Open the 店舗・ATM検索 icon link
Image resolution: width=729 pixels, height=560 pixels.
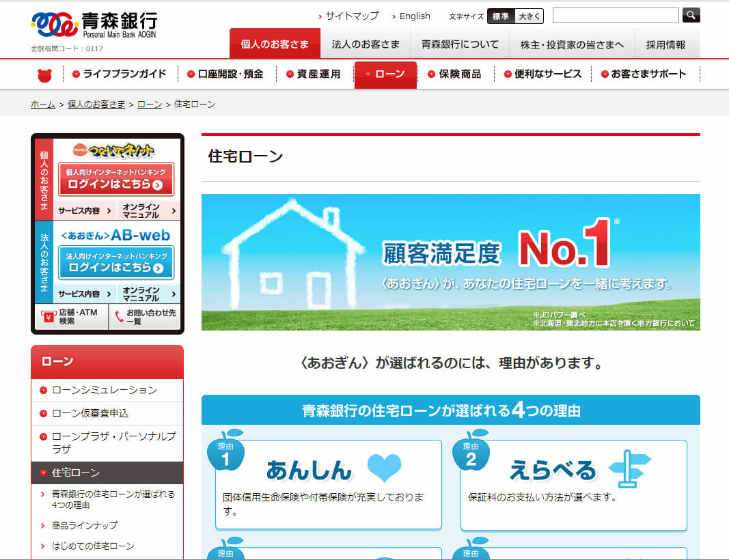click(71, 317)
